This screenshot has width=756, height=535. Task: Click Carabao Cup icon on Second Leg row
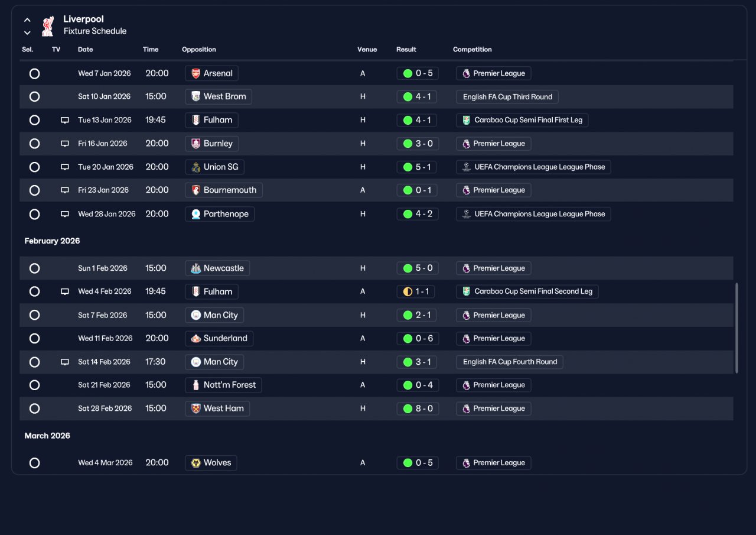[x=466, y=291]
